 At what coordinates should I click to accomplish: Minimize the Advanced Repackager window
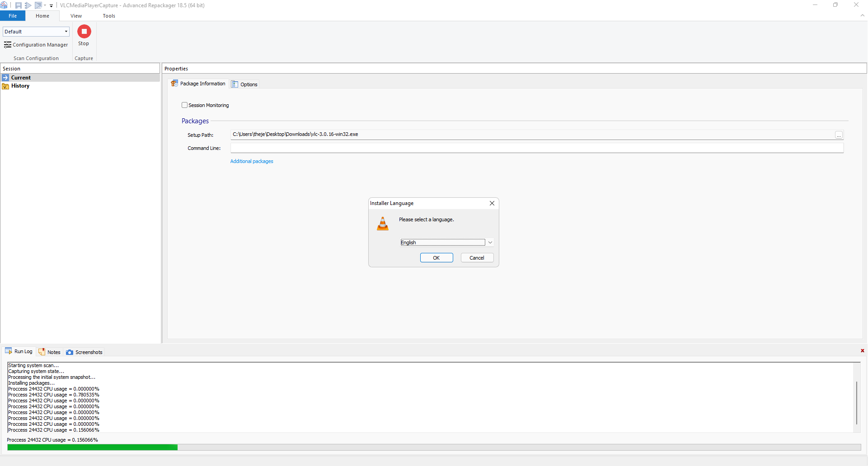pos(815,5)
